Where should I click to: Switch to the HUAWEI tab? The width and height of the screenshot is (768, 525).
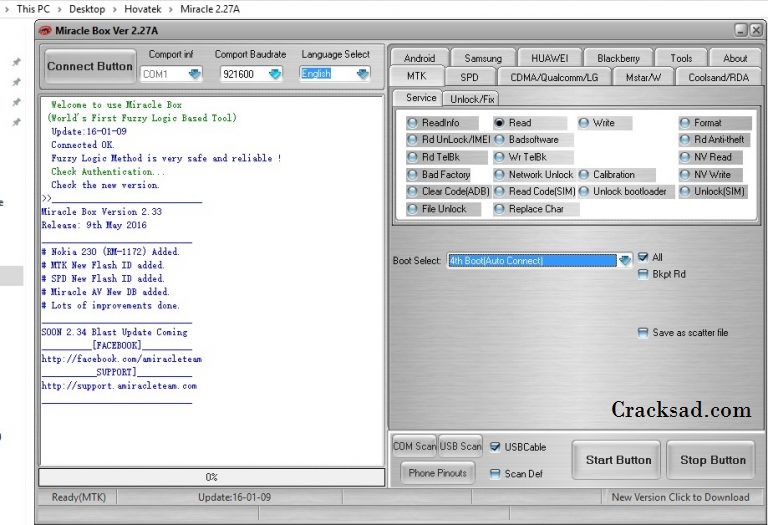click(x=550, y=58)
